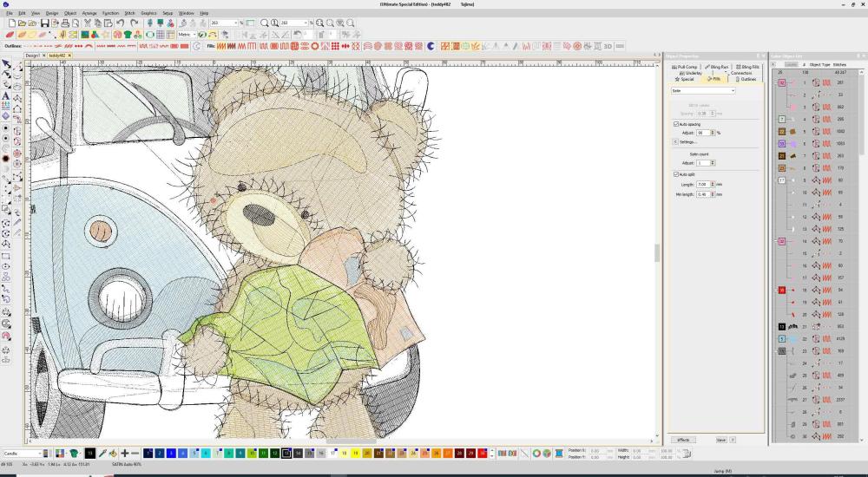The image size is (868, 477).
Task: Collapse the color 32 group in object list
Action: [775, 83]
